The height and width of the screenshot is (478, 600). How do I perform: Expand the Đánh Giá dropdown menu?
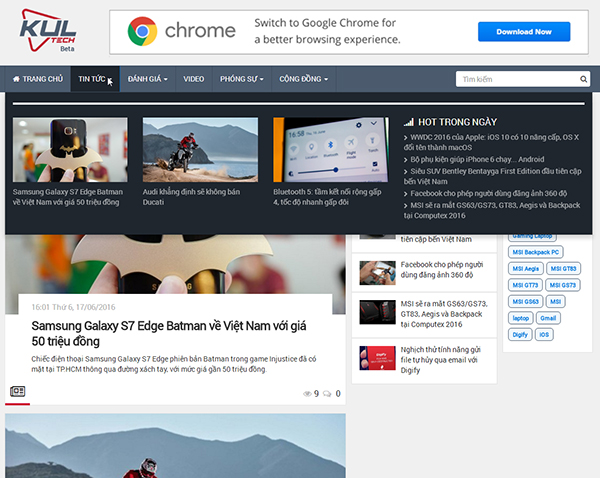(148, 79)
